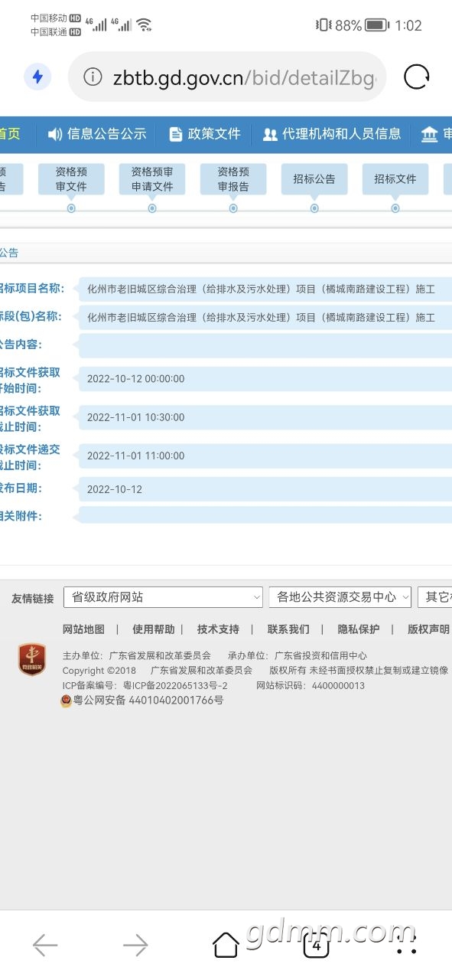Image resolution: width=452 pixels, height=980 pixels.
Task: Select the 招标文件 step tab
Action: 395,179
